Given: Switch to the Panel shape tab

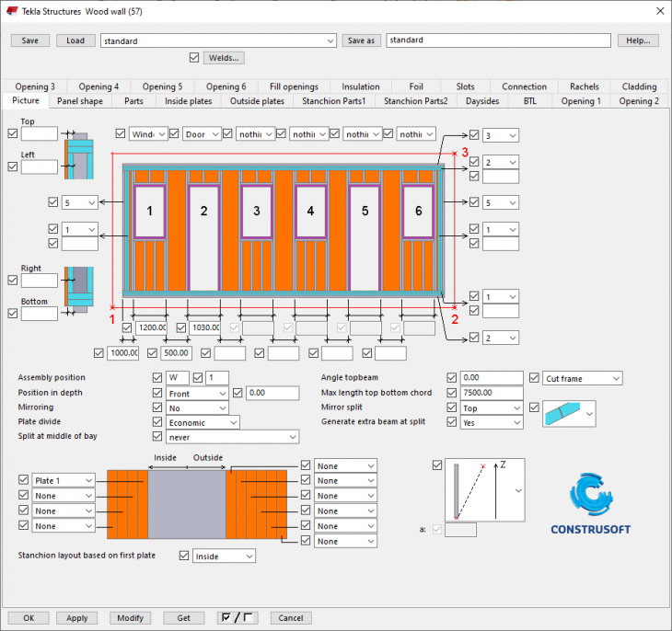Looking at the screenshot, I should 80,101.
